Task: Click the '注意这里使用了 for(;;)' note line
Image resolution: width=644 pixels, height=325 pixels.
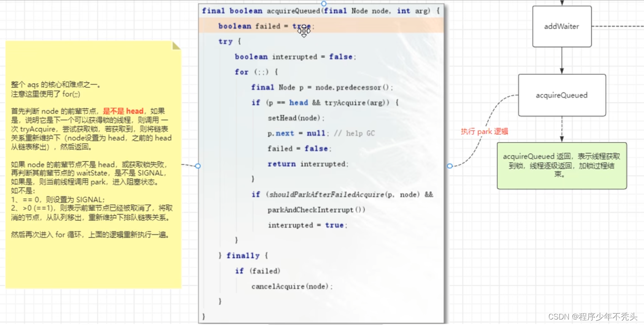Action: click(46, 94)
